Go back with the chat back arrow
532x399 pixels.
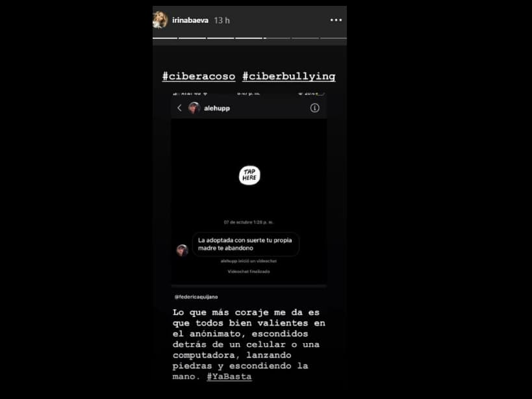point(179,108)
